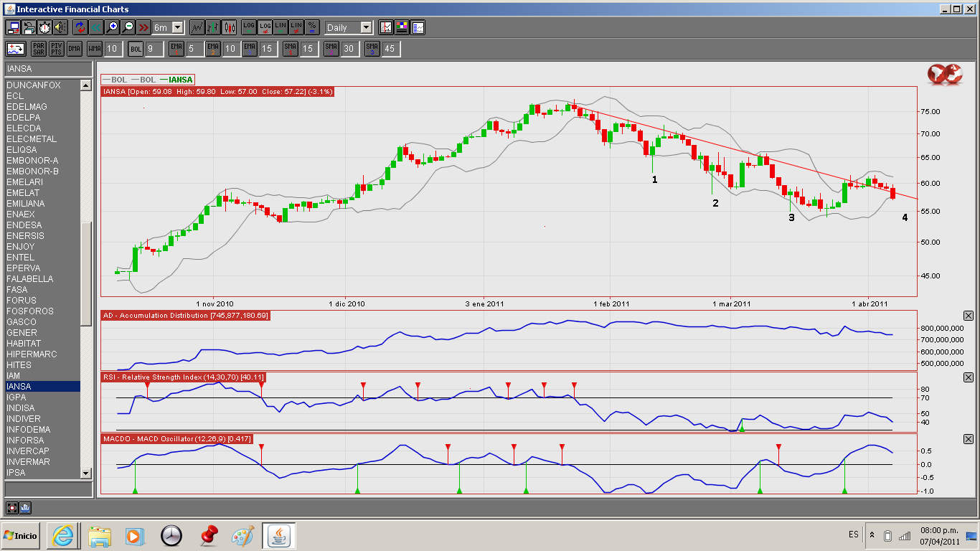This screenshot has width=980, height=551.
Task: Click the blue-red refresh arrows icon
Action: [80, 27]
